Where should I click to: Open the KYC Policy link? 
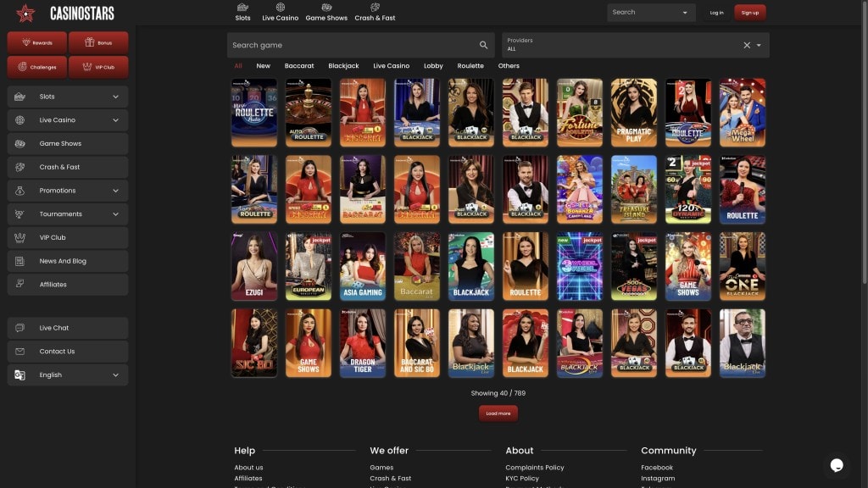pos(522,479)
